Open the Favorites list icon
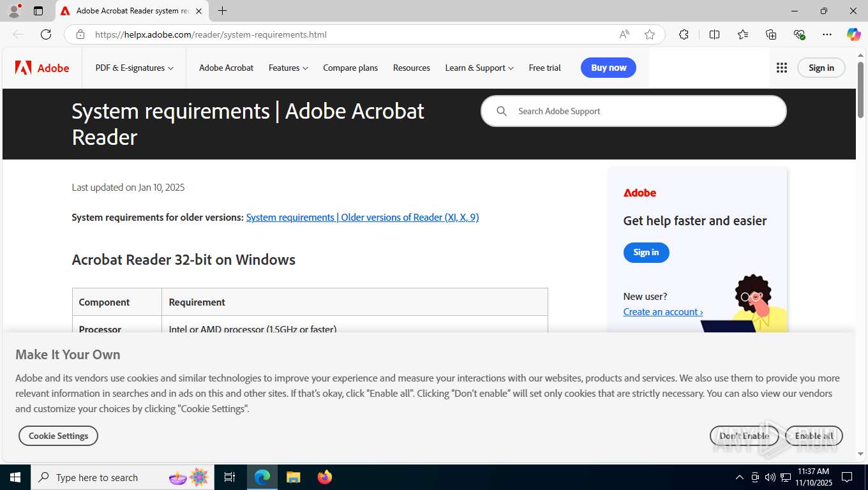 [x=743, y=34]
